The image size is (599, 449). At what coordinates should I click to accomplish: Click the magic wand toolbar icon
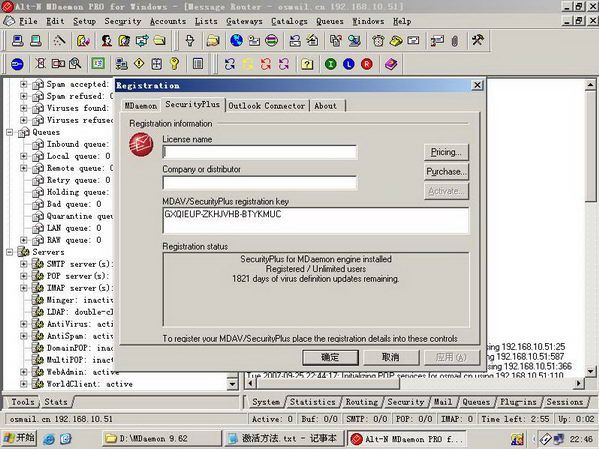59,40
